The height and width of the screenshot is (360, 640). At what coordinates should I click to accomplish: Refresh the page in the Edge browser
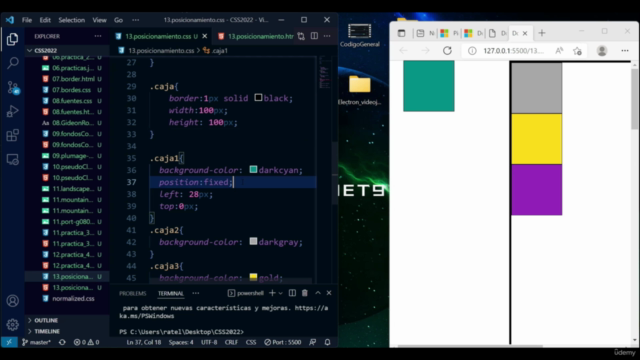[447, 51]
